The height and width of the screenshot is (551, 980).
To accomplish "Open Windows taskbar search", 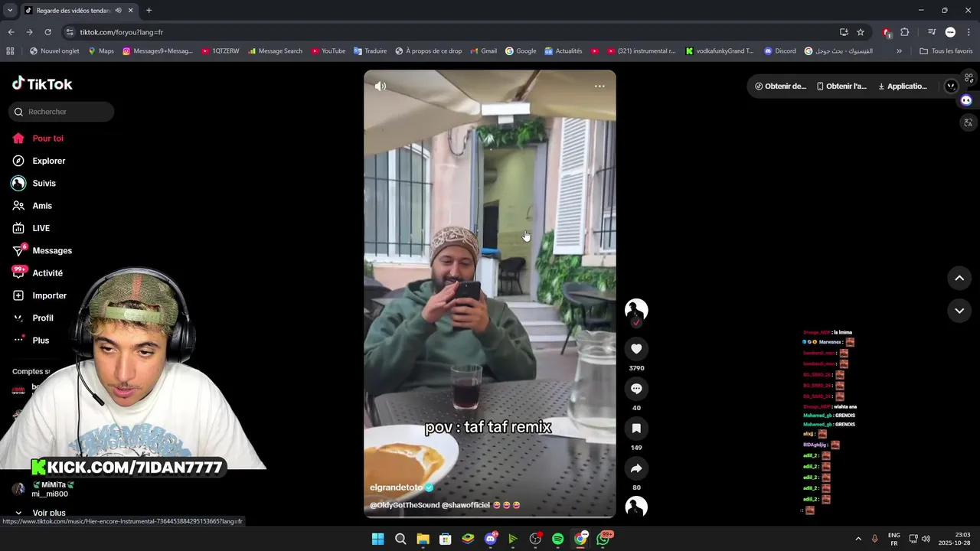I will [400, 539].
